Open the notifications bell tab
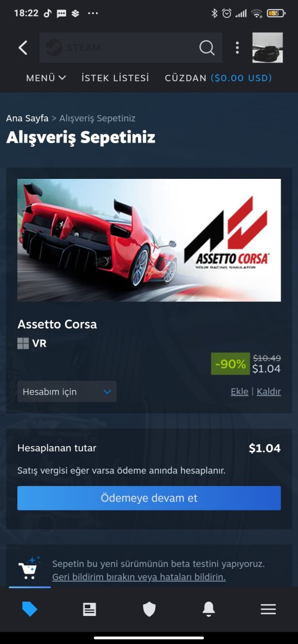The width and height of the screenshot is (298, 644). 208,609
